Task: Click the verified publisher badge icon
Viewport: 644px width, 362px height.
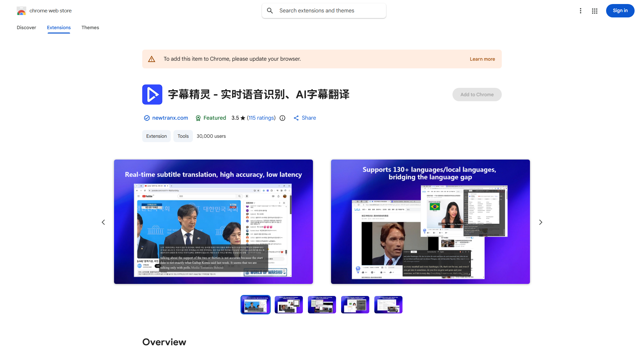Action: click(147, 118)
